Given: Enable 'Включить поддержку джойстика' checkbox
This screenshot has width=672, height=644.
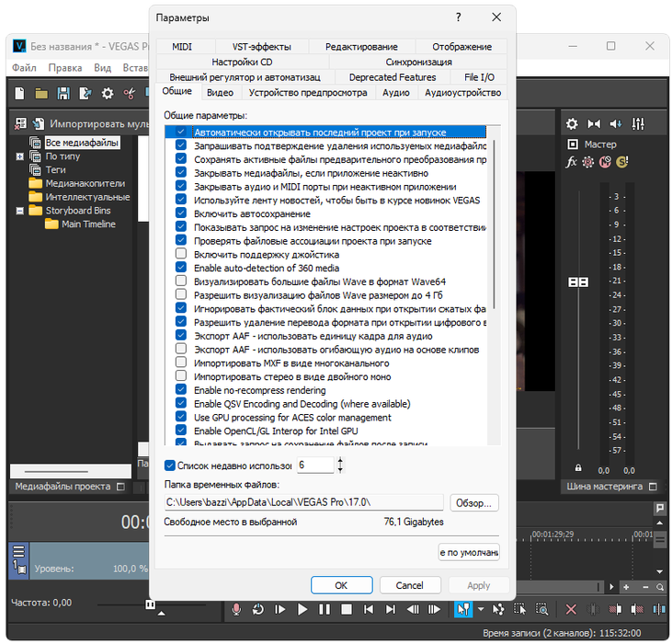Looking at the screenshot, I should [x=181, y=255].
